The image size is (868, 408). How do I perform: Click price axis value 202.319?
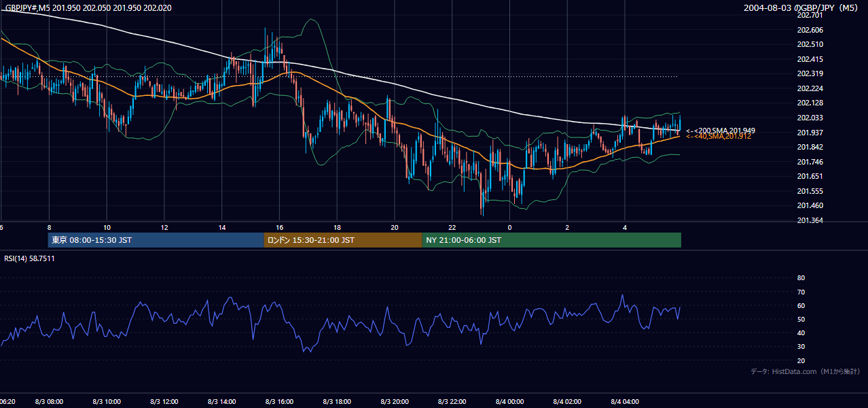click(x=810, y=73)
